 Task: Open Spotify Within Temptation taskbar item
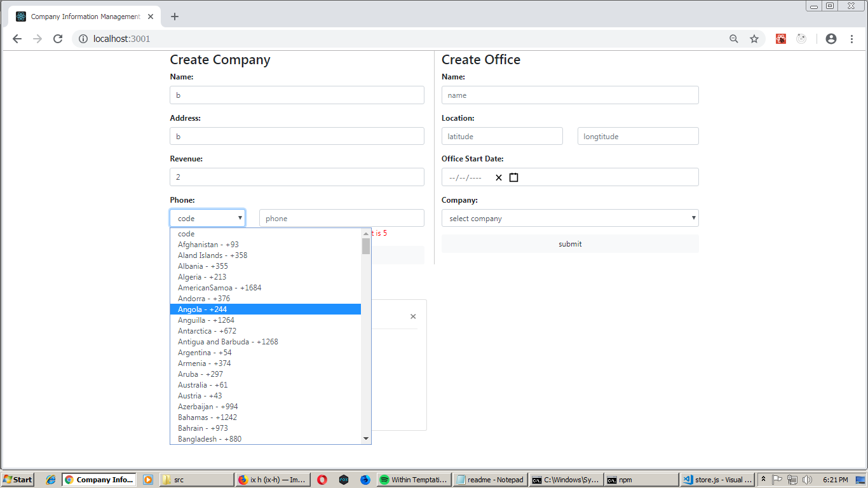click(414, 480)
